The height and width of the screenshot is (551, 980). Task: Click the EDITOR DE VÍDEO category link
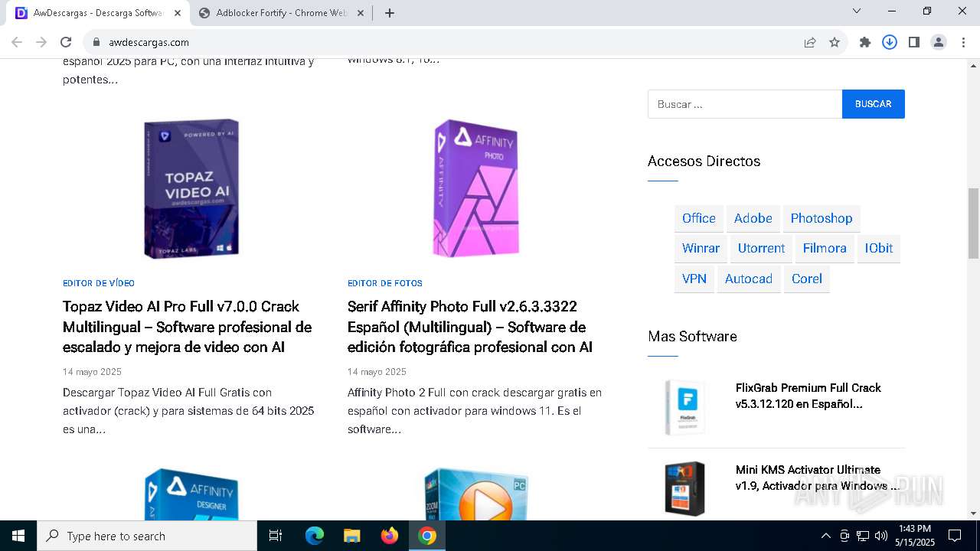point(99,283)
